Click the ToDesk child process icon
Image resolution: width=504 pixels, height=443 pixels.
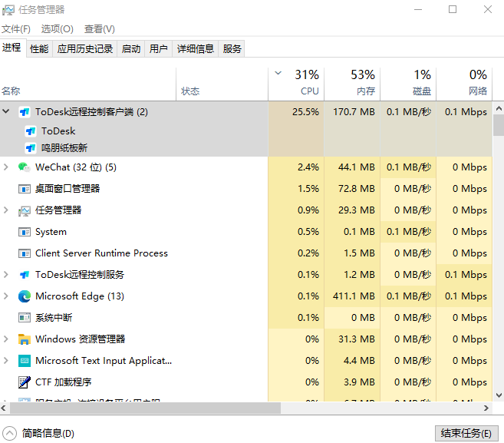31,131
